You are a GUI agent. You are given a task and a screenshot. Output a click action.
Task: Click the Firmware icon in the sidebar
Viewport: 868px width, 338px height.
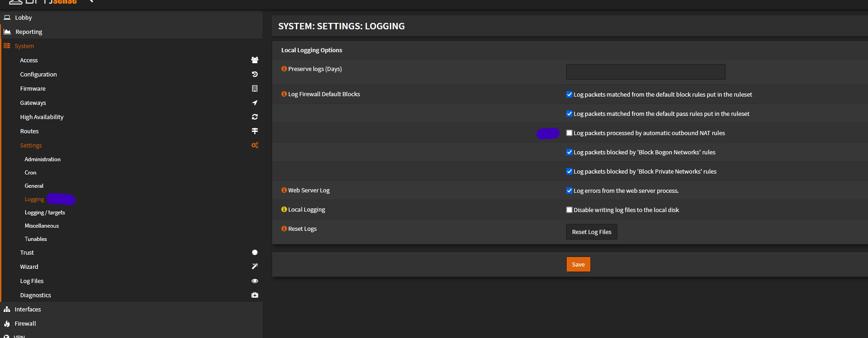pyautogui.click(x=255, y=88)
